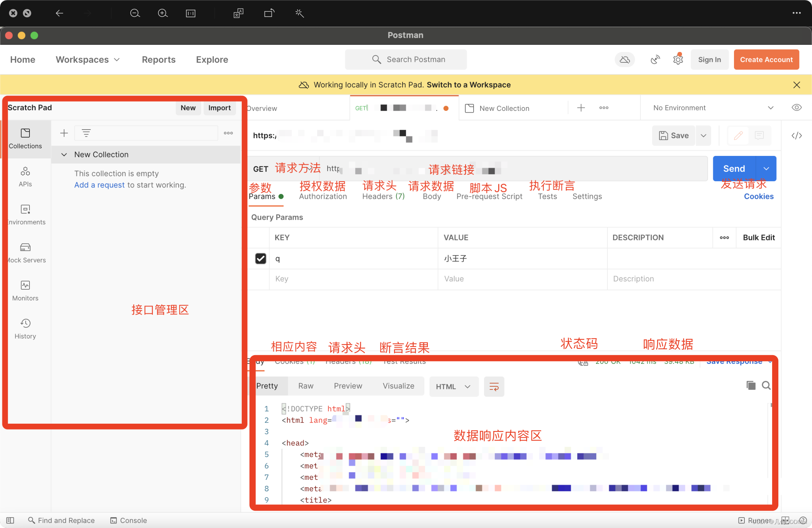Viewport: 812px width, 528px height.
Task: Collapse the New Collection tree item
Action: tap(64, 155)
